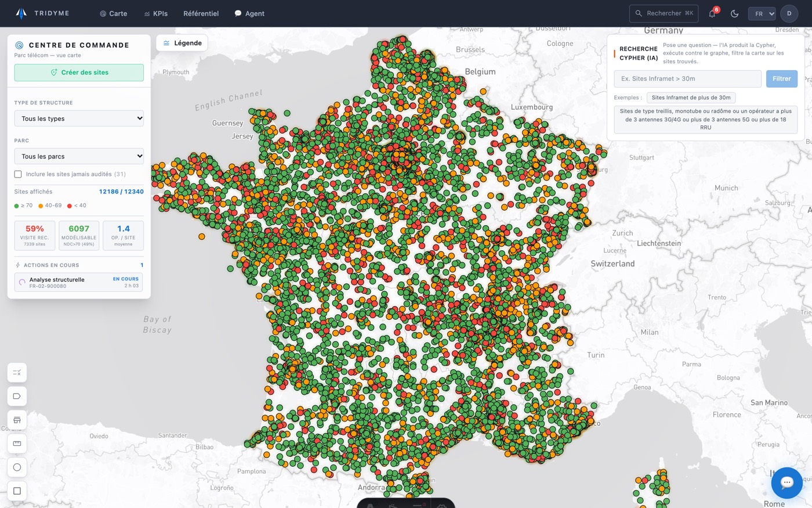Screen dimensions: 812x508
Task: Open the notifications bell
Action: (712, 13)
